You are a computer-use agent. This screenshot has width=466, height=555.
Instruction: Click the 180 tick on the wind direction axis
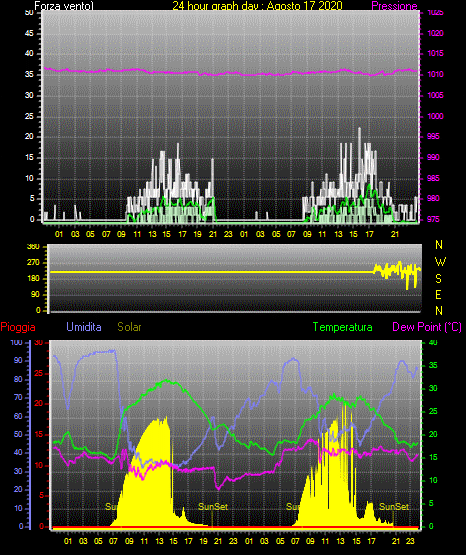coord(33,279)
